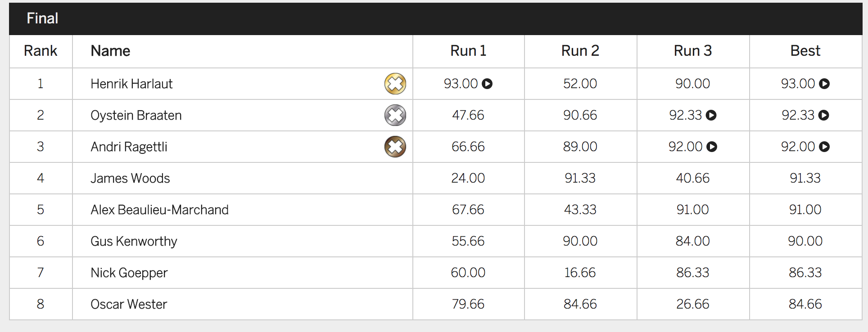Play Andri Ragettli's Run 3 video

712,147
